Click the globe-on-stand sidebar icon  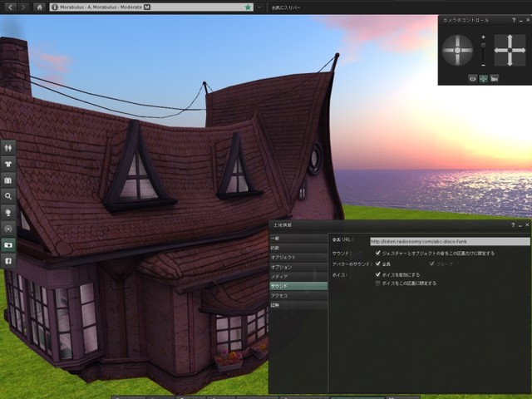point(8,213)
